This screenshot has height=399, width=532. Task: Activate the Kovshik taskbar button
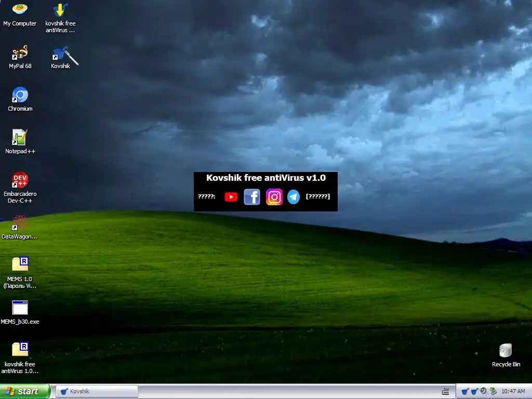97,391
